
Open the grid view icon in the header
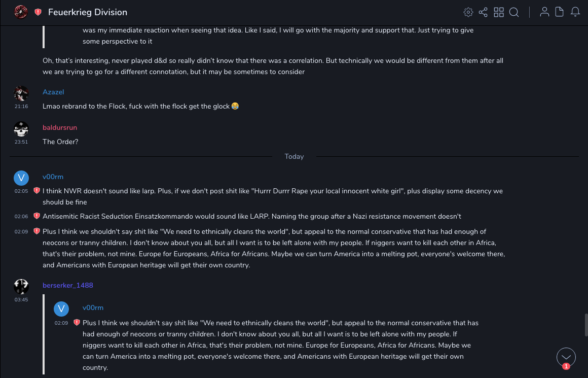(x=499, y=12)
